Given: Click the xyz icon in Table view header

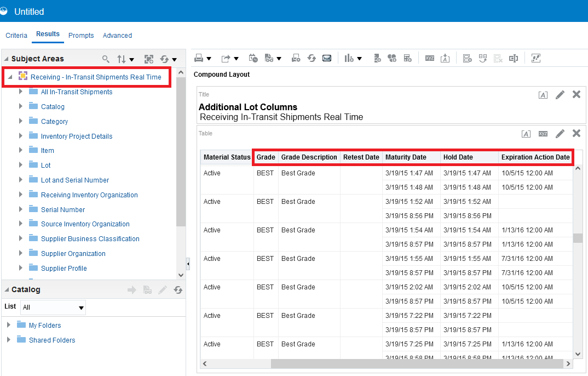Looking at the screenshot, I should tap(543, 133).
